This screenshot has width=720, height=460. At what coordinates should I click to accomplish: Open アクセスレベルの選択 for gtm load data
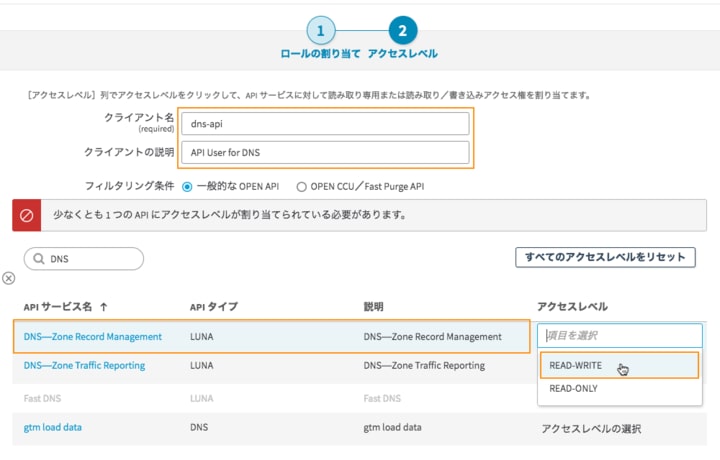pyautogui.click(x=590, y=427)
